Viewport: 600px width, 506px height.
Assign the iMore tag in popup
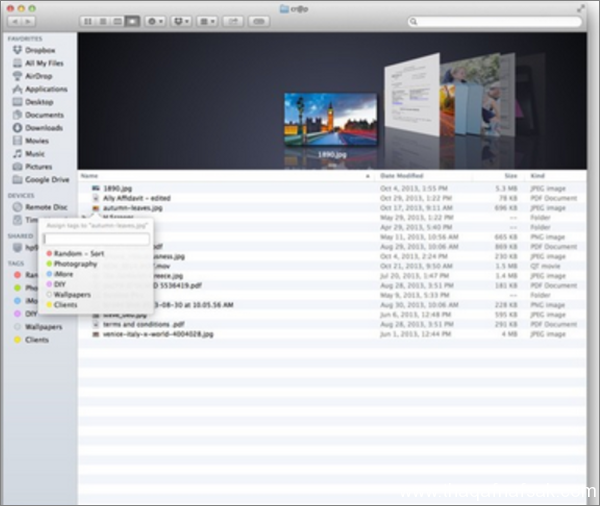(60, 274)
